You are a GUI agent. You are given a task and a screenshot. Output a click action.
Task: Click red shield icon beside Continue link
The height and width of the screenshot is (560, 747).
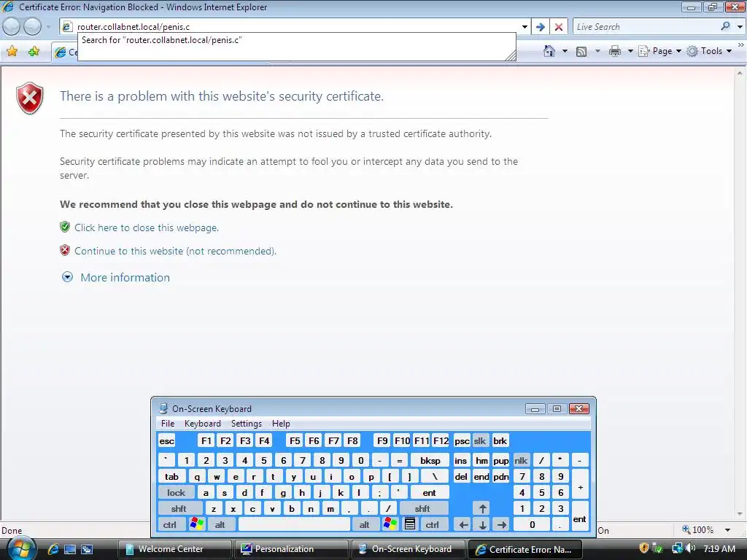(x=65, y=251)
